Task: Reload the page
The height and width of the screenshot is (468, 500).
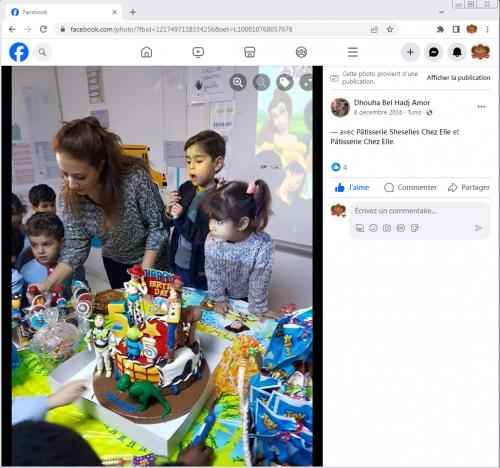Action: pyautogui.click(x=43, y=29)
